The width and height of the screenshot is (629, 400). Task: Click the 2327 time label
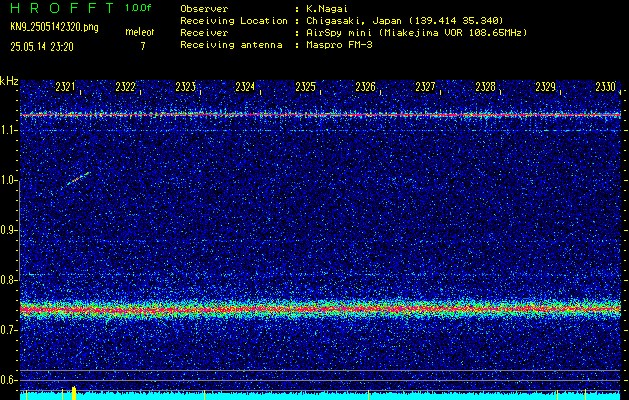click(x=426, y=87)
